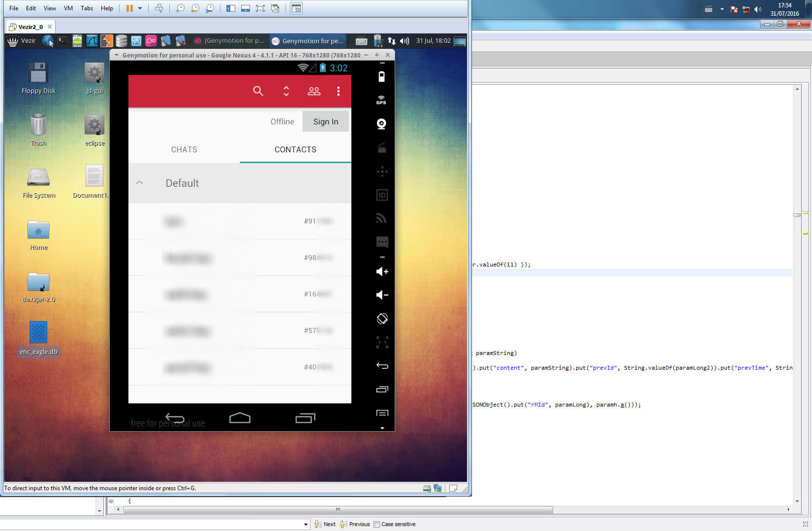Image resolution: width=812 pixels, height=531 pixels.
Task: Rotate the emulator screen
Action: (x=382, y=319)
